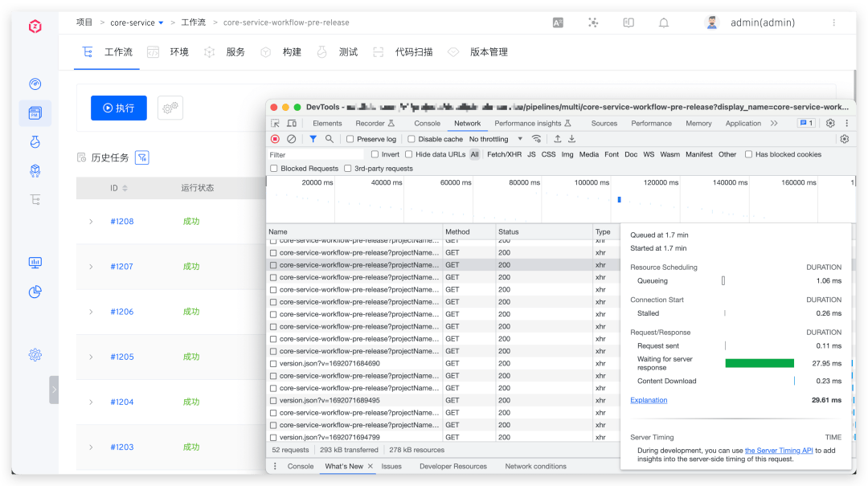
Task: Open the notification bell
Action: click(x=664, y=22)
